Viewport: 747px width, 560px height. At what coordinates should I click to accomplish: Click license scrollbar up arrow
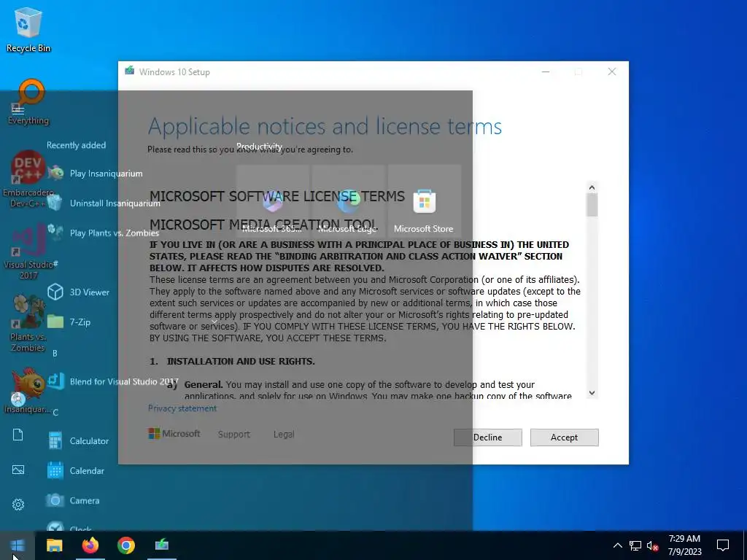point(592,187)
